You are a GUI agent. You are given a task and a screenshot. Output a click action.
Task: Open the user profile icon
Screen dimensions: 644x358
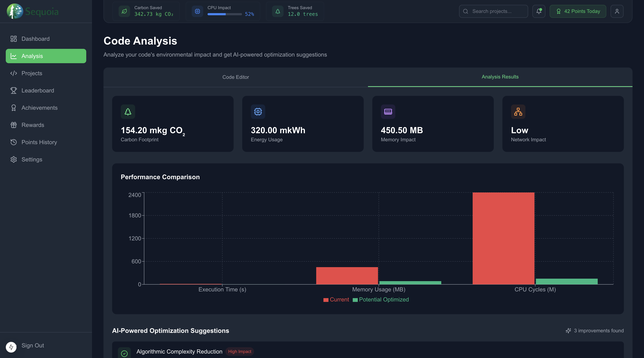(617, 11)
